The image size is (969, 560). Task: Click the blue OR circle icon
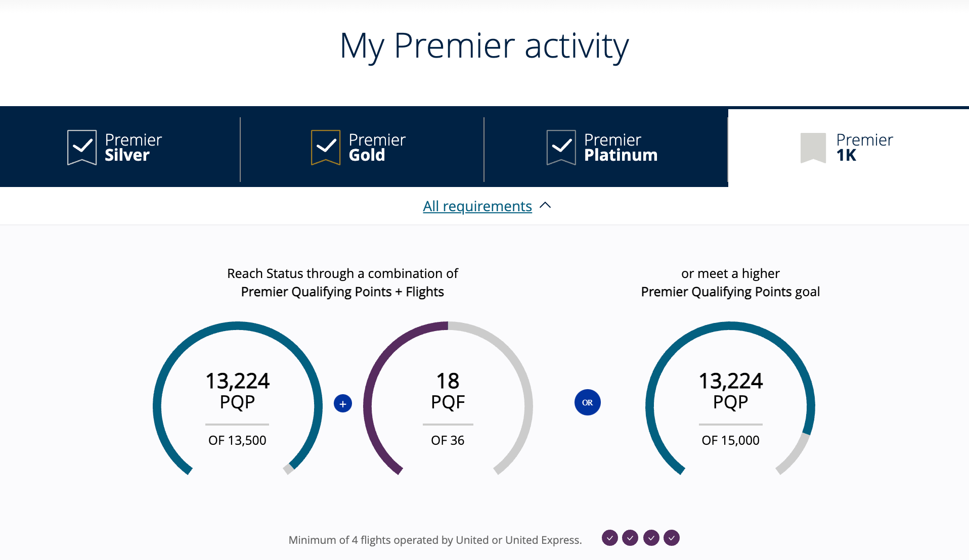point(587,402)
